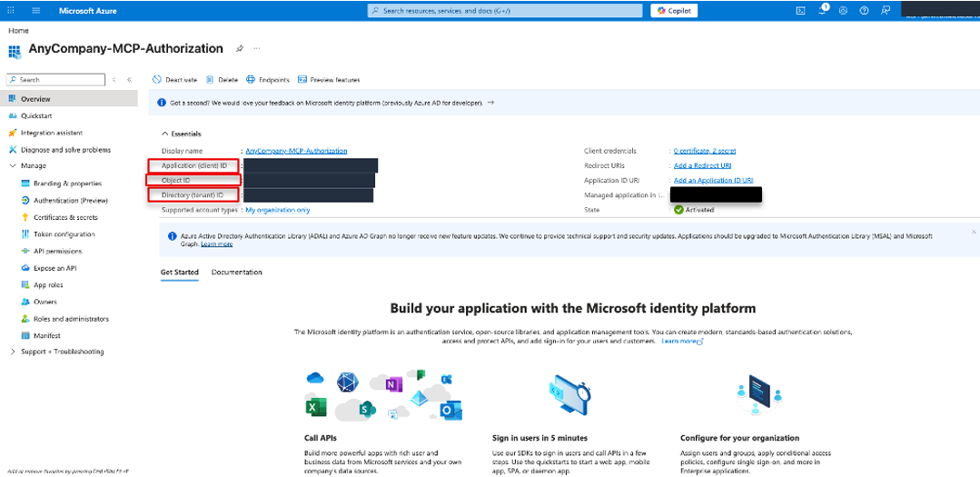Click the sidebar Search field

tap(55, 80)
